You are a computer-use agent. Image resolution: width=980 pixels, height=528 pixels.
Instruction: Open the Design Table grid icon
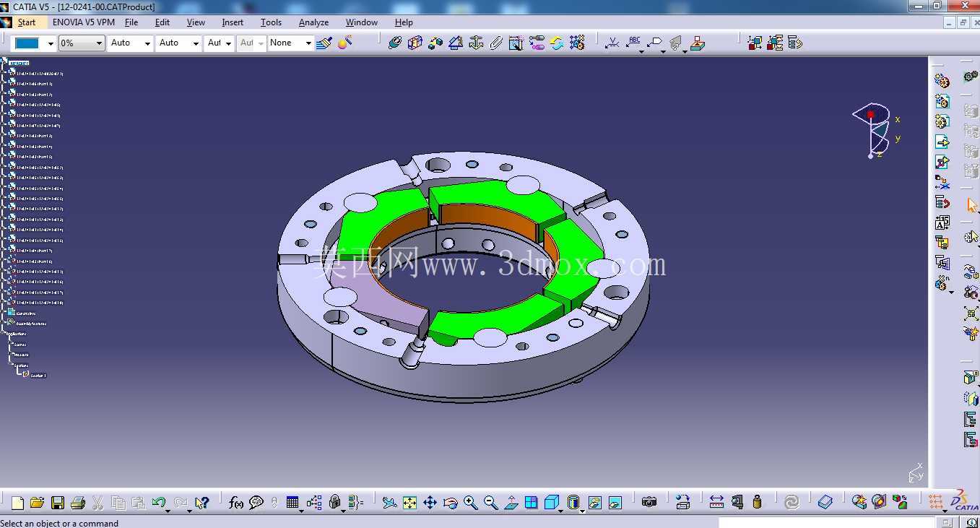[292, 503]
